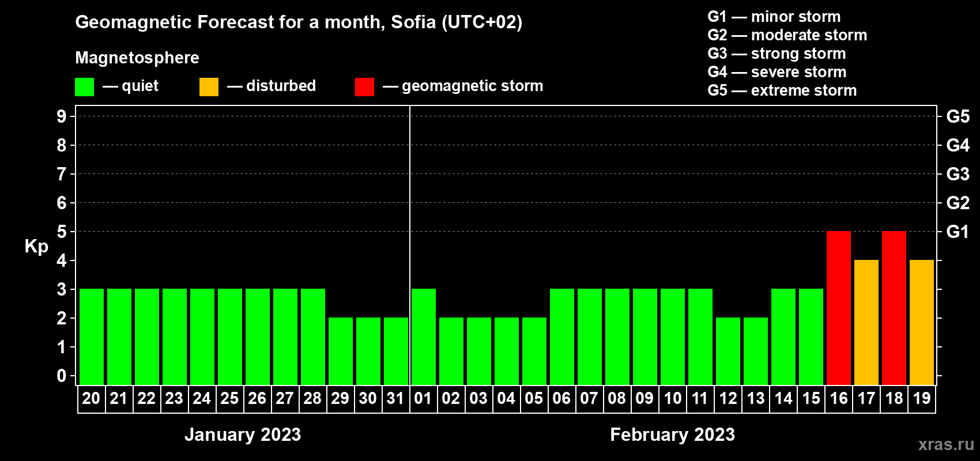Image resolution: width=980 pixels, height=461 pixels.
Task: Click the '— disturbed' legend label
Action: pyautogui.click(x=272, y=86)
